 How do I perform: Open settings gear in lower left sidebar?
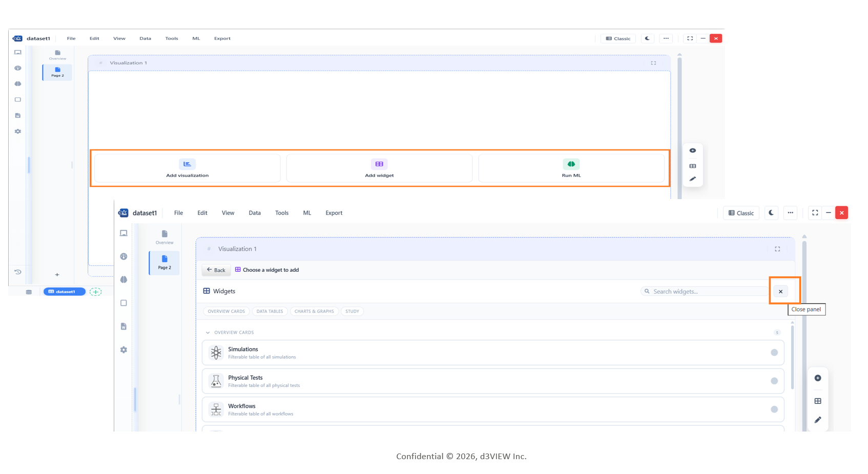tap(123, 350)
